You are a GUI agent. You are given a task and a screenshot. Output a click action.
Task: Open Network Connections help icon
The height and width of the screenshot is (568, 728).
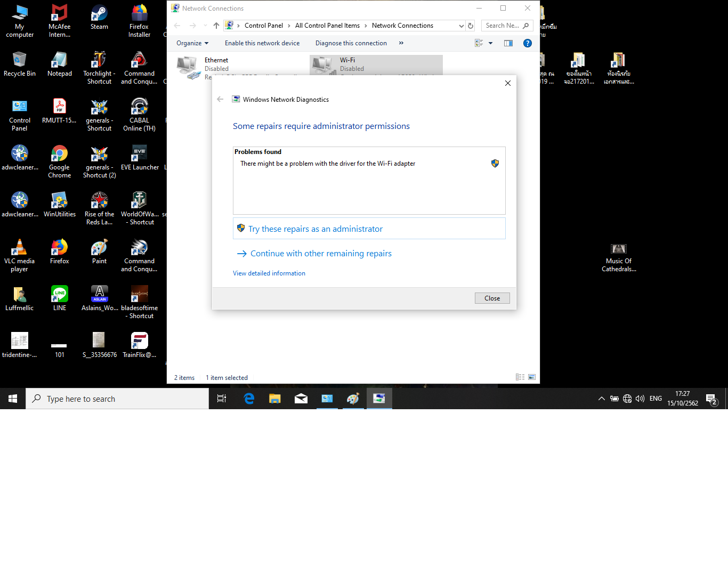528,43
